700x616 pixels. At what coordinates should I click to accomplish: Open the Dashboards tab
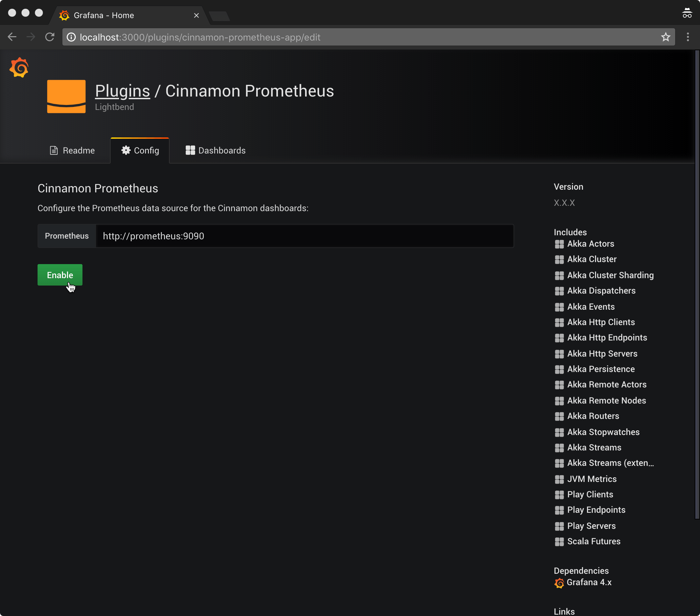(x=216, y=150)
